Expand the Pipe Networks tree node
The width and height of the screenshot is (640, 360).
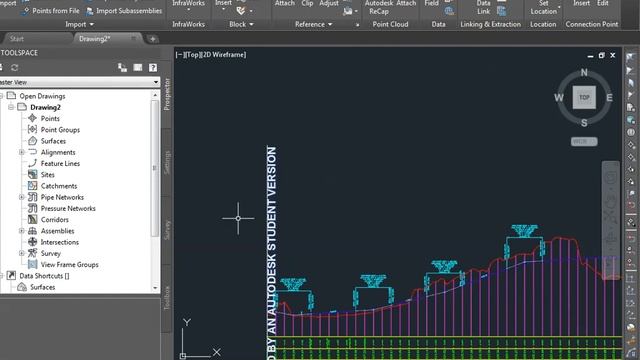coord(22,197)
